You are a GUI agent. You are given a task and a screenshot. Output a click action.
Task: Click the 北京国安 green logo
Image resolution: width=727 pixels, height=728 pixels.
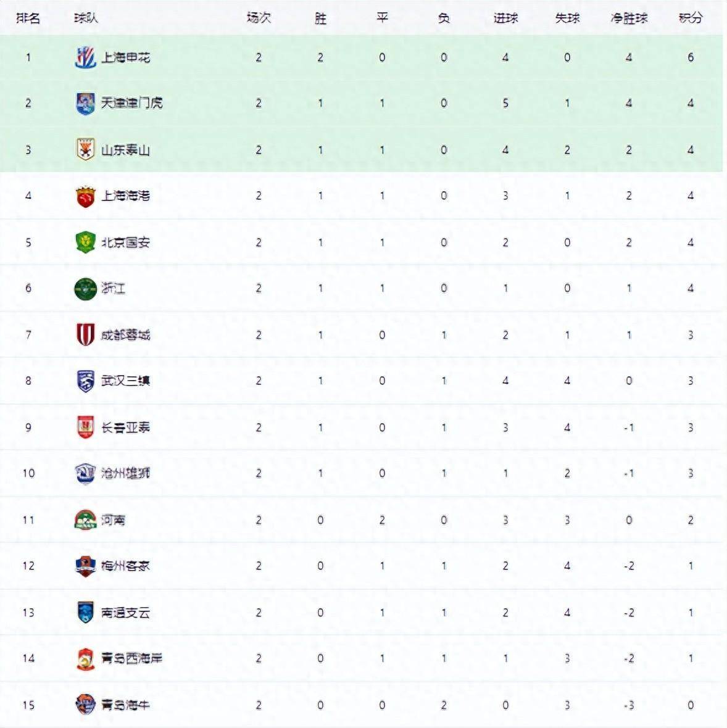(85, 242)
